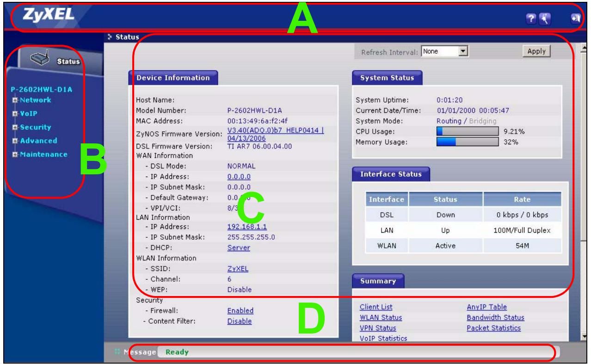Open the VoIP menu item
Viewport: 591px width, 364px height.
click(29, 114)
